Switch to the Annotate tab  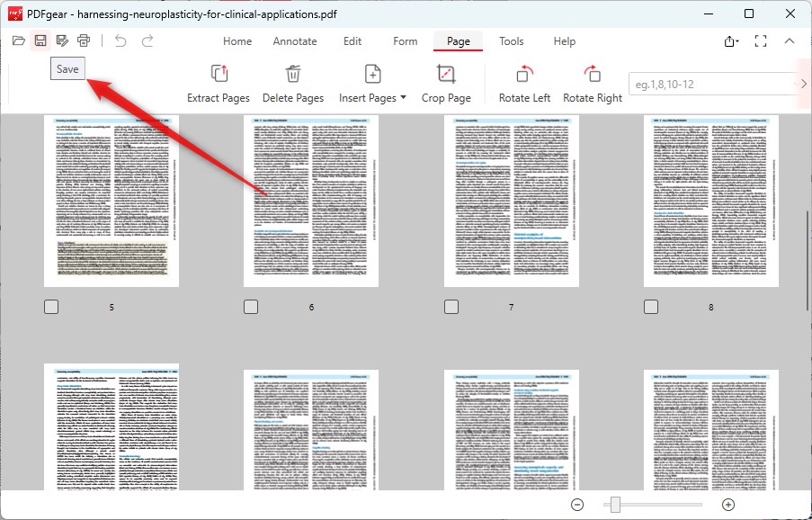point(295,41)
